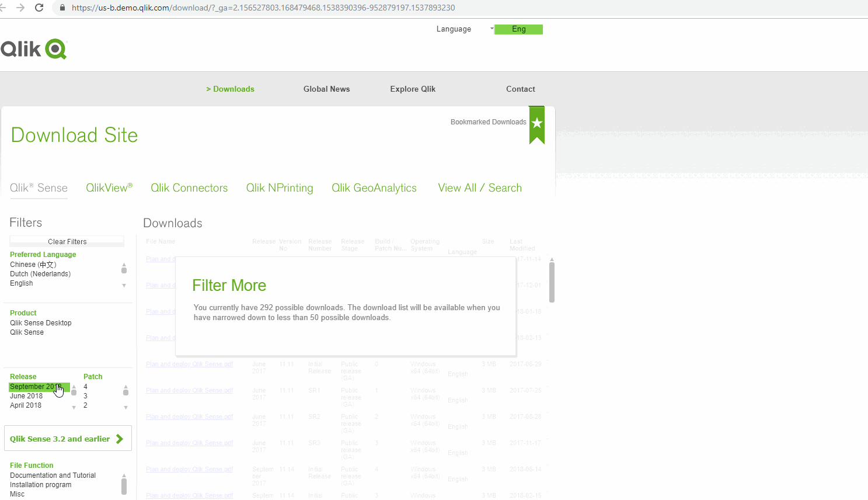The image size is (868, 500).
Task: Filter by product Qlik Sense Desktop
Action: click(x=41, y=323)
